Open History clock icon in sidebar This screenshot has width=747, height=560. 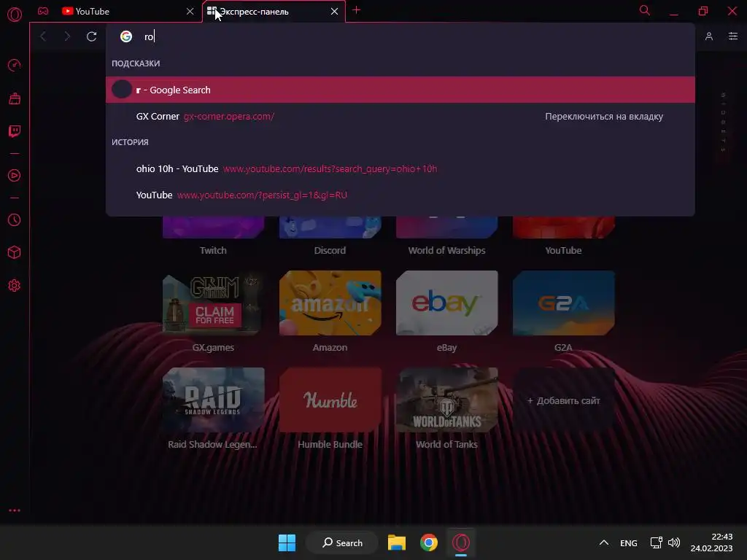tap(15, 220)
